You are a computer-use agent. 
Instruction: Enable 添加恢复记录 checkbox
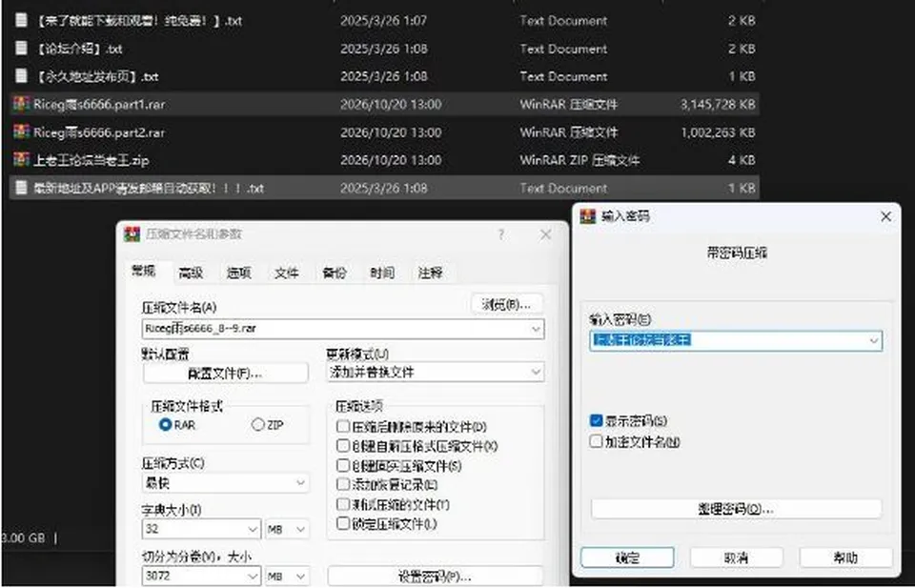(343, 484)
